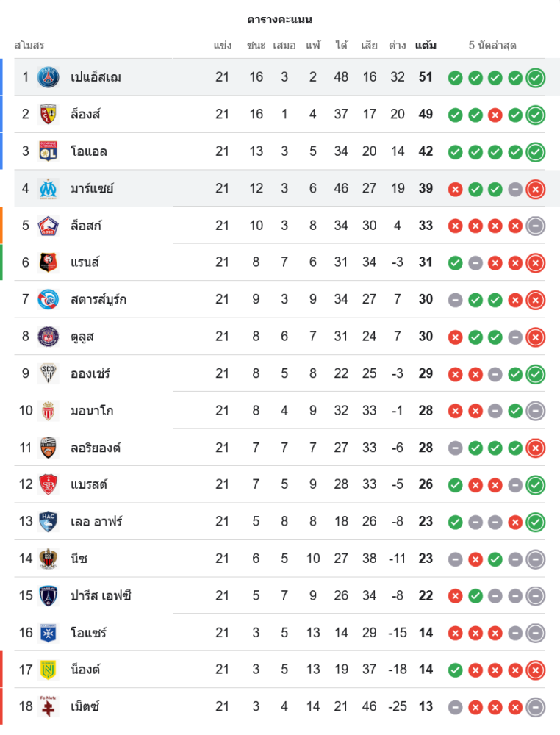
Task: Click Lille's latest match draw indicator
Action: (x=536, y=226)
